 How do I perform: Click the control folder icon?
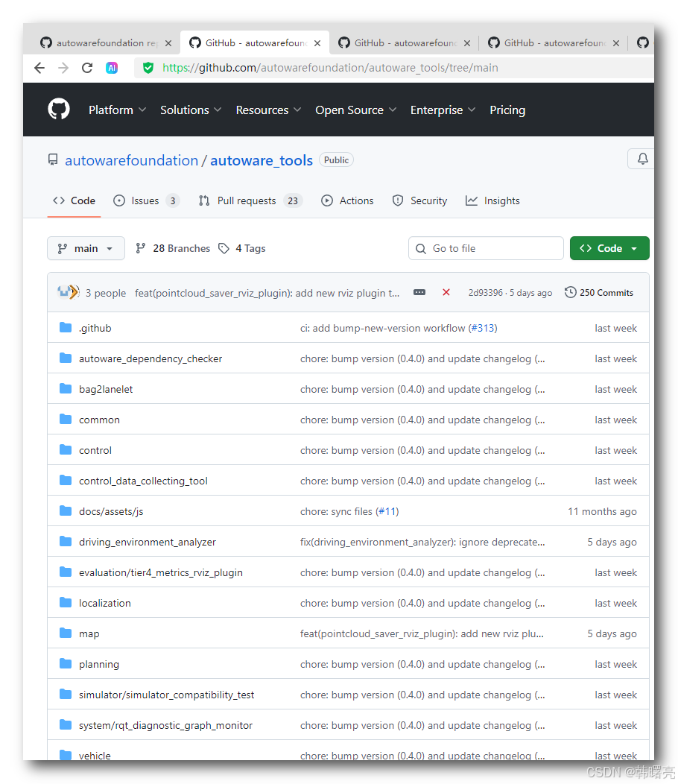(66, 450)
